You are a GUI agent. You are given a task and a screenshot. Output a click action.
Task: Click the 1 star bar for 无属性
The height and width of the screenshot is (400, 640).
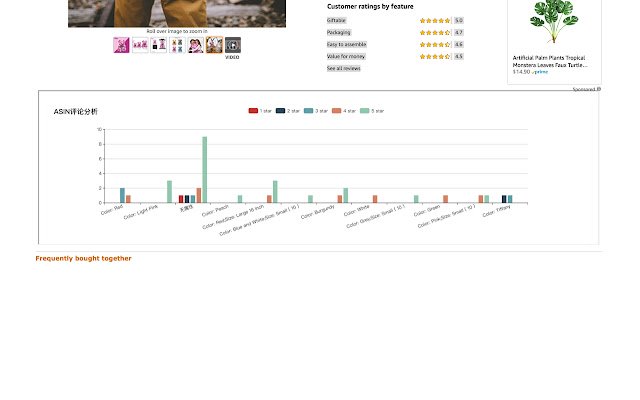[x=181, y=199]
